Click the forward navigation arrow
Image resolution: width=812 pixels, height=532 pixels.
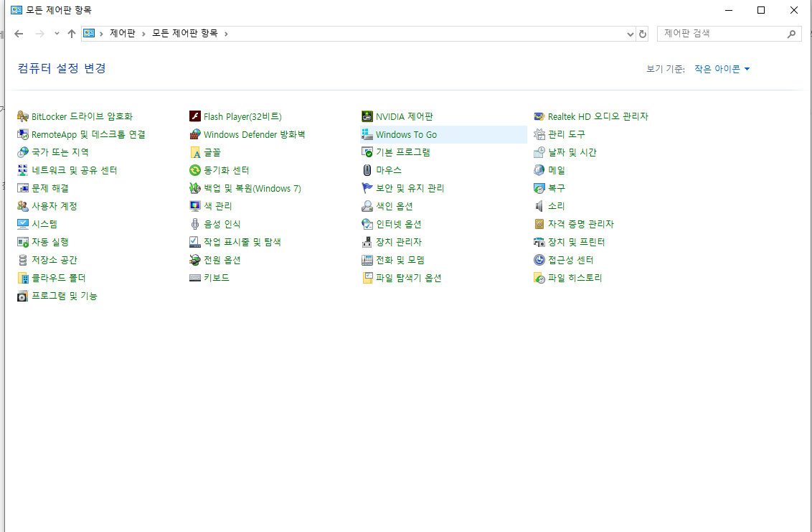pyautogui.click(x=40, y=34)
